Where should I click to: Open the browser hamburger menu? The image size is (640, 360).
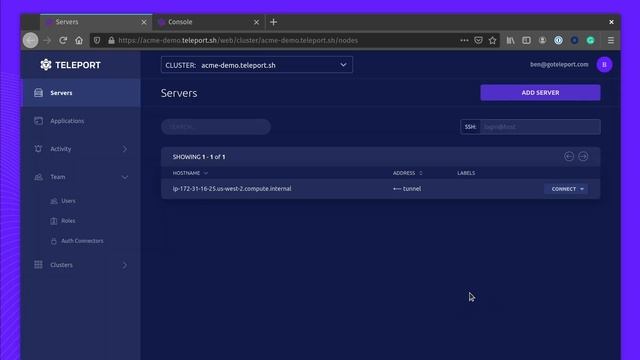[x=611, y=40]
